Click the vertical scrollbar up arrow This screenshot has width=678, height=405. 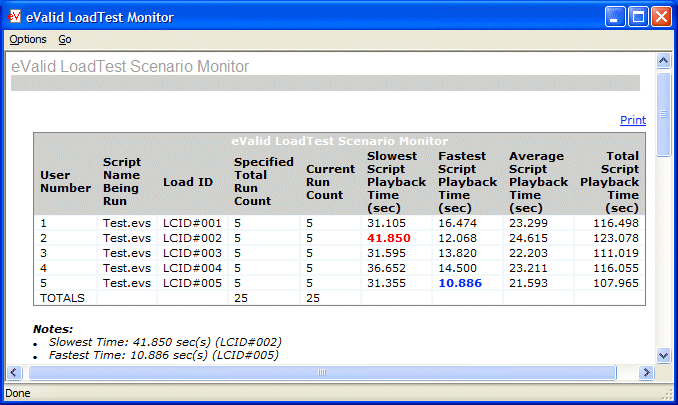(x=663, y=61)
